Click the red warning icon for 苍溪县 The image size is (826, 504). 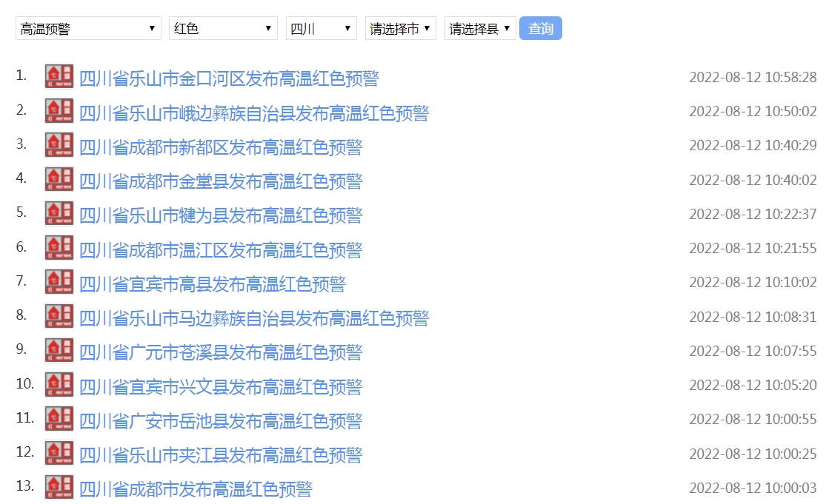click(59, 350)
